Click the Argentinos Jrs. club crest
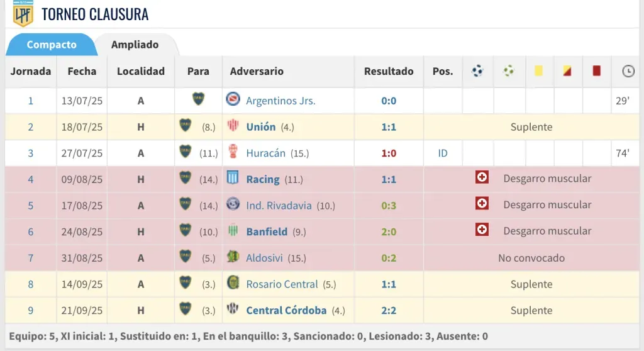The height and width of the screenshot is (351, 644). point(233,99)
